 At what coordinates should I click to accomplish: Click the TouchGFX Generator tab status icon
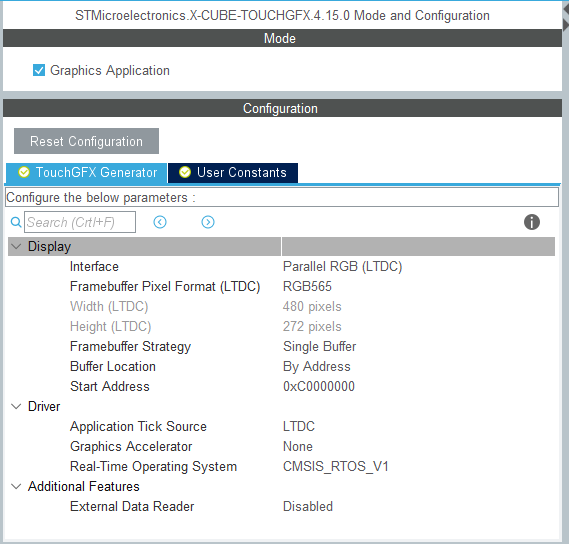click(x=24, y=172)
